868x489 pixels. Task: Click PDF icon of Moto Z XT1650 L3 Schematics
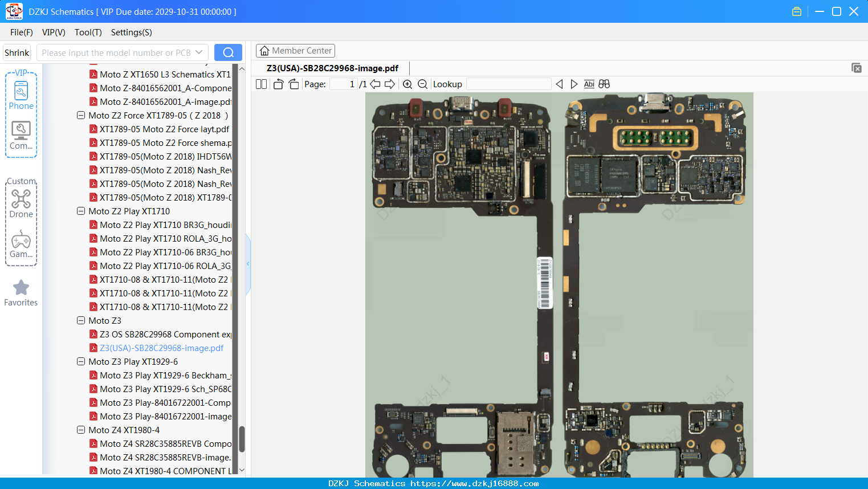pos(93,75)
